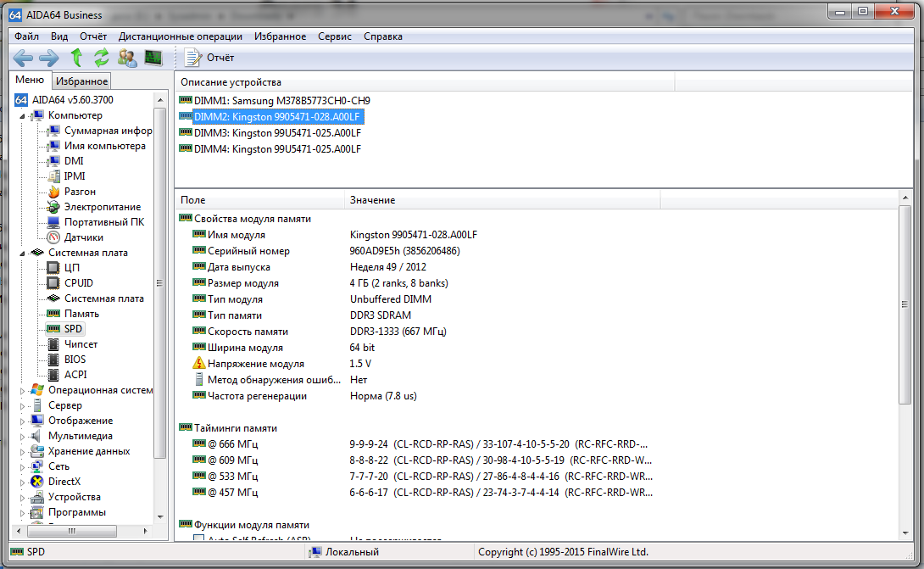Open Датчики gauge icon
924x569 pixels.
53,237
